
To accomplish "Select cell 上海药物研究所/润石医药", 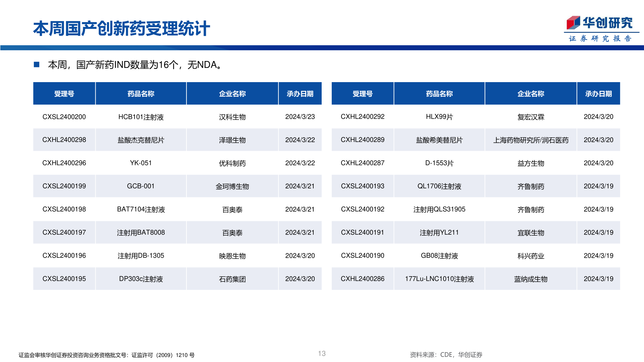I will [531, 140].
